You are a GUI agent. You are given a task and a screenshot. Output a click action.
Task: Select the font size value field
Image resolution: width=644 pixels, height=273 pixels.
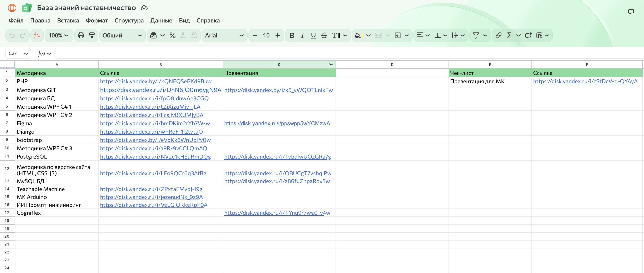(x=266, y=35)
